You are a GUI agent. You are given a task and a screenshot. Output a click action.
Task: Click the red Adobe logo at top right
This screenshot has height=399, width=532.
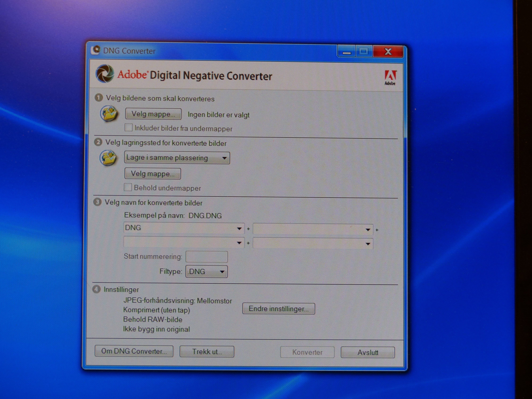[x=390, y=77]
